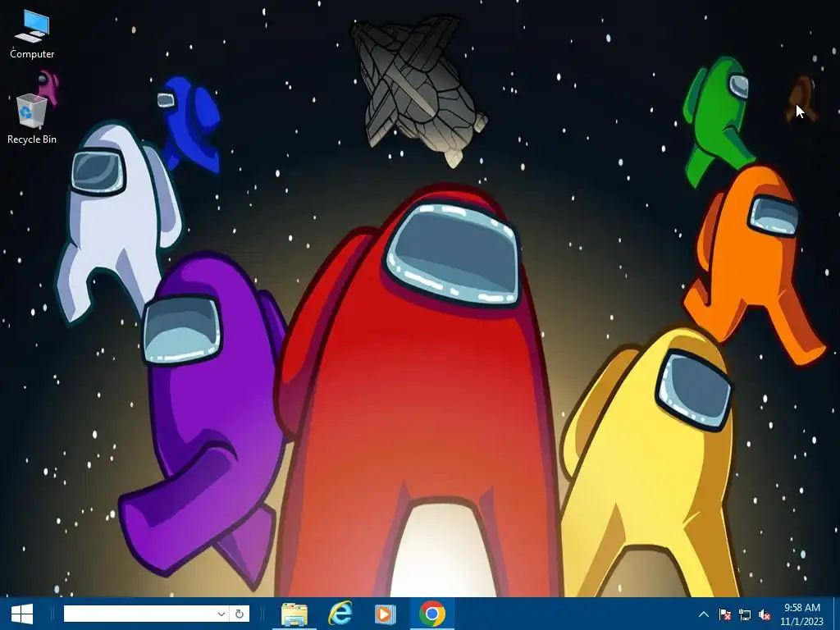
Task: Launch Internet Explorer from the taskbar
Action: coord(340,614)
